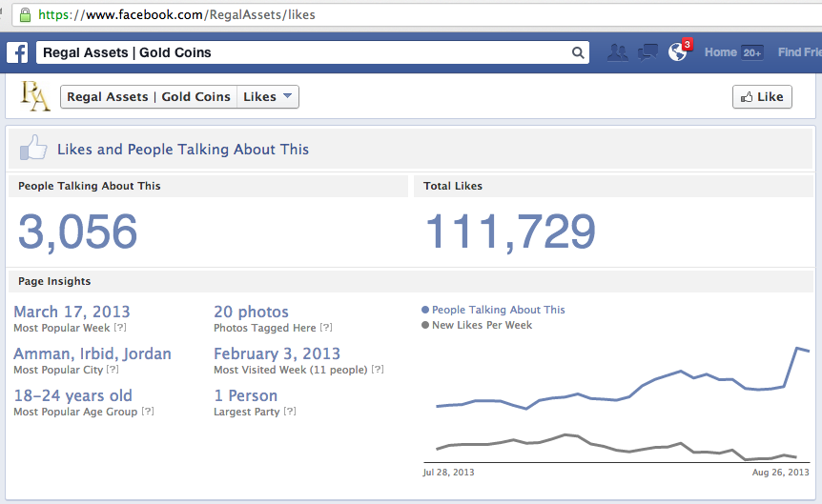
Task: Click the Regal Assets RA logo
Action: [x=35, y=96]
